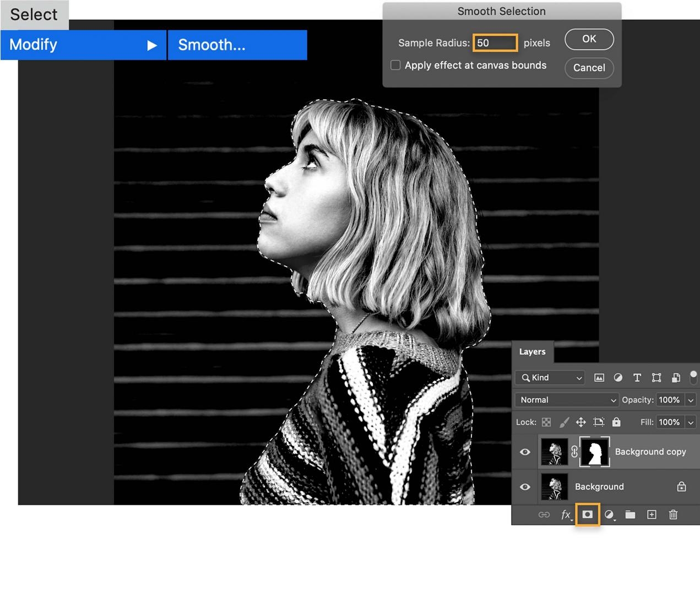This screenshot has height=595, width=700.
Task: Open the Opacity percentage dropdown
Action: point(691,400)
